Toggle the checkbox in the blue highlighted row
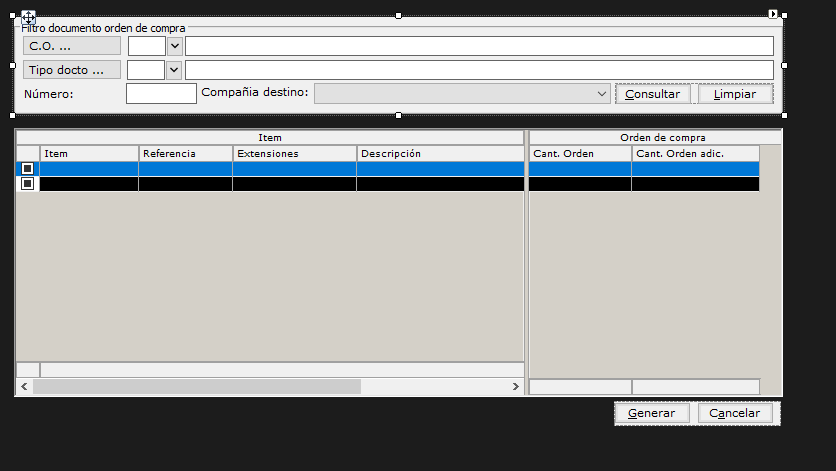836x471 pixels. 28,169
